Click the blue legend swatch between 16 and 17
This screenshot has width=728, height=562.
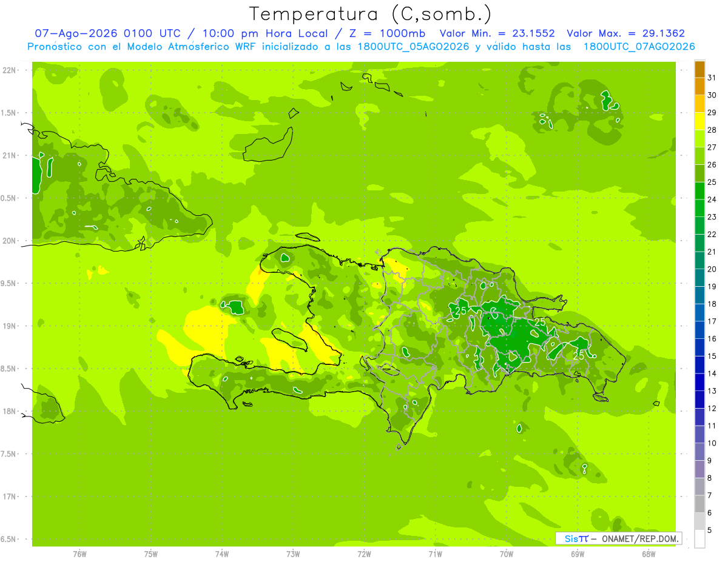coord(699,330)
